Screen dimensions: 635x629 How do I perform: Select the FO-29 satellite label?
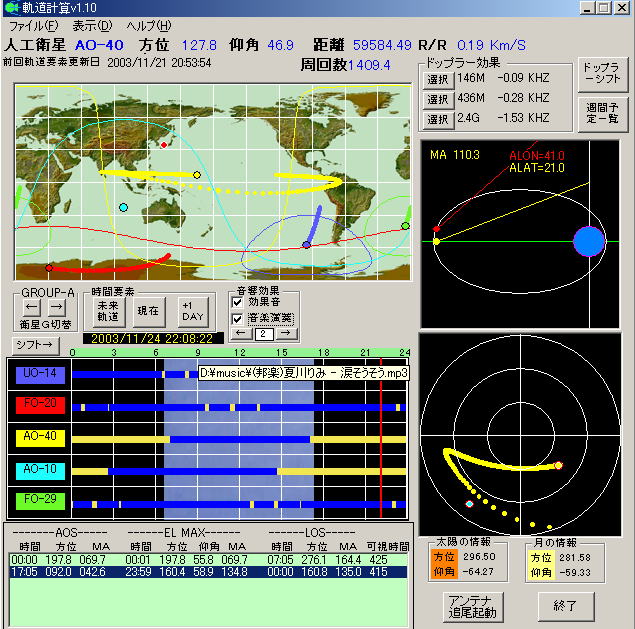pos(40,502)
